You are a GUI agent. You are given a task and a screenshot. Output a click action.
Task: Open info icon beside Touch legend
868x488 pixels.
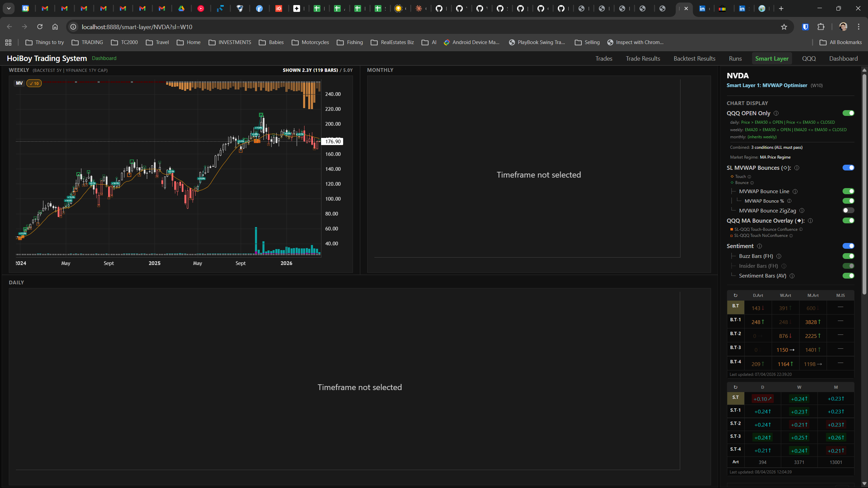click(749, 177)
